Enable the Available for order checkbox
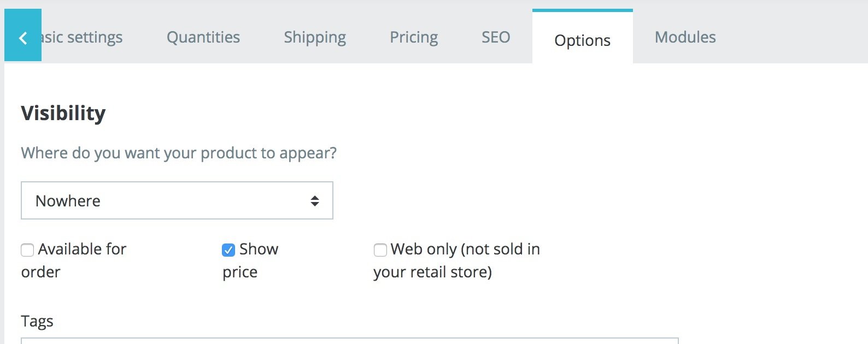The width and height of the screenshot is (868, 344). [x=27, y=250]
